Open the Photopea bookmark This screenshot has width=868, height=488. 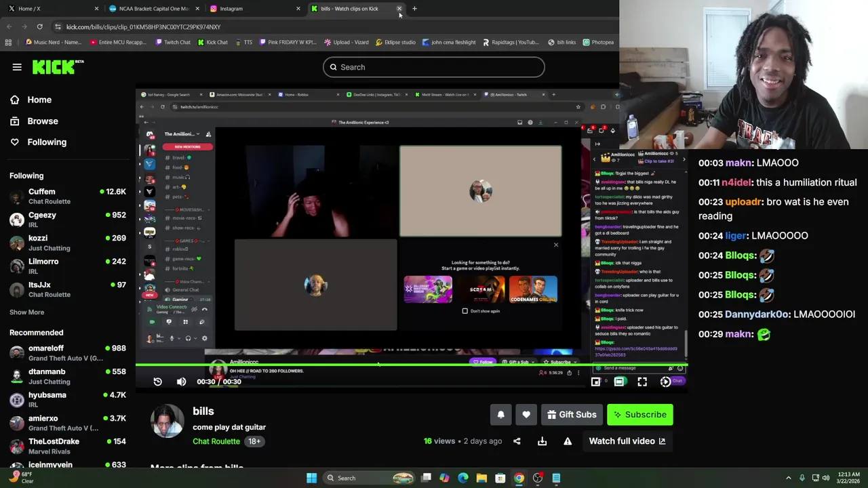pyautogui.click(x=598, y=42)
